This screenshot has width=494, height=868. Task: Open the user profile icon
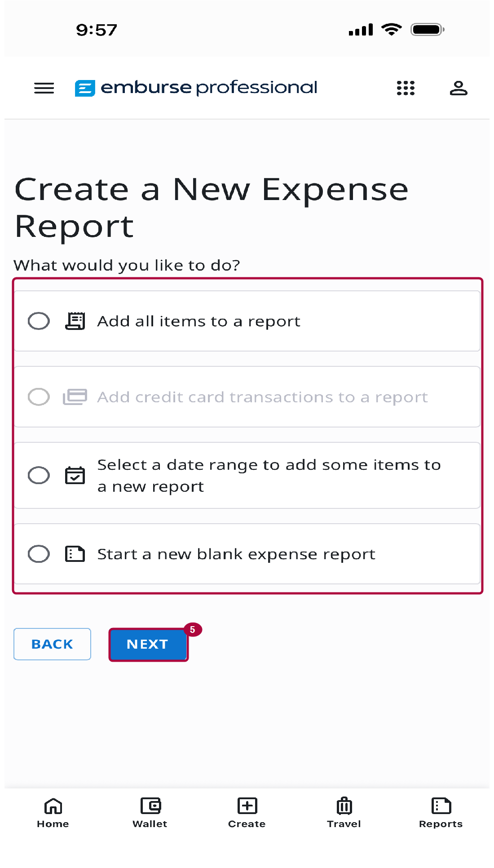458,88
